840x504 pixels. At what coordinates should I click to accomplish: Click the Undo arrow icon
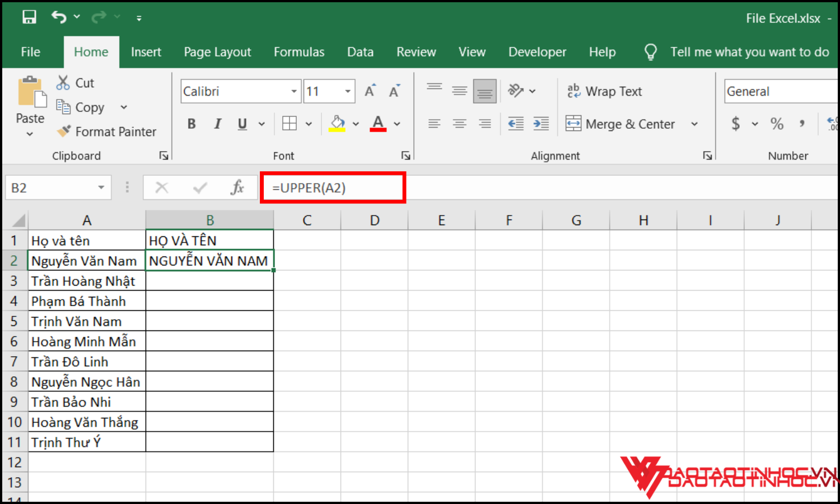coord(59,17)
